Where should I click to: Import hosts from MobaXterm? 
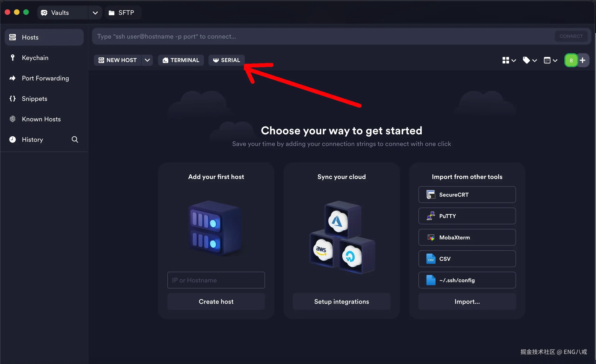point(467,238)
